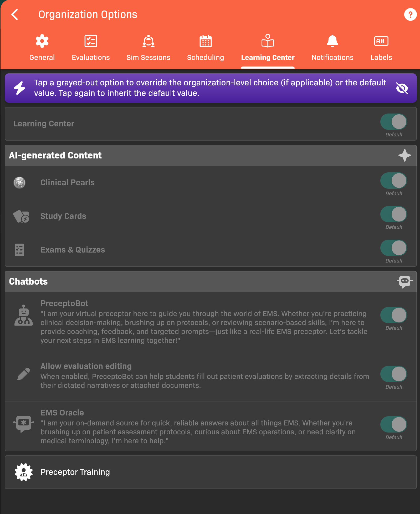Disable the Exams & Quizzes switch
This screenshot has height=514, width=420.
point(393,248)
